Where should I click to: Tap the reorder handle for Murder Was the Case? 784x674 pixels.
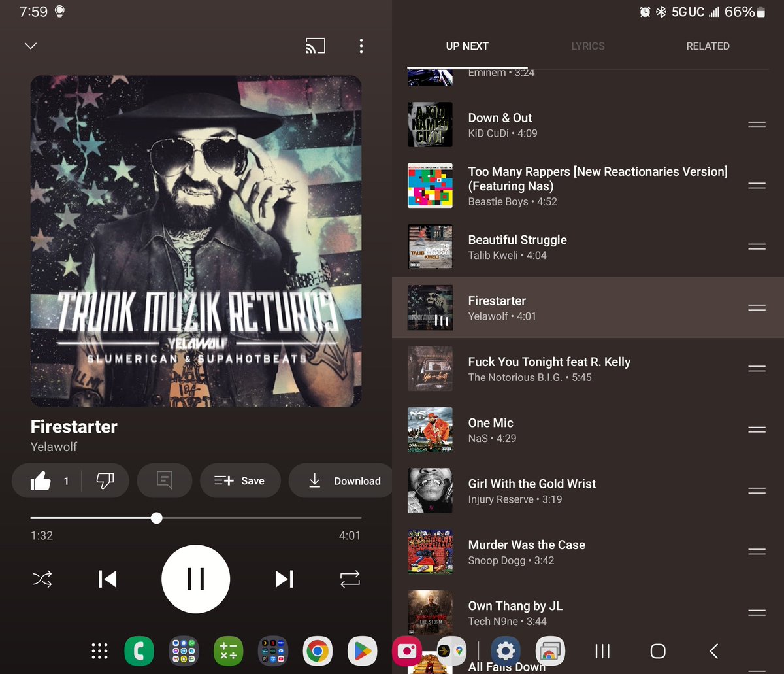click(757, 552)
